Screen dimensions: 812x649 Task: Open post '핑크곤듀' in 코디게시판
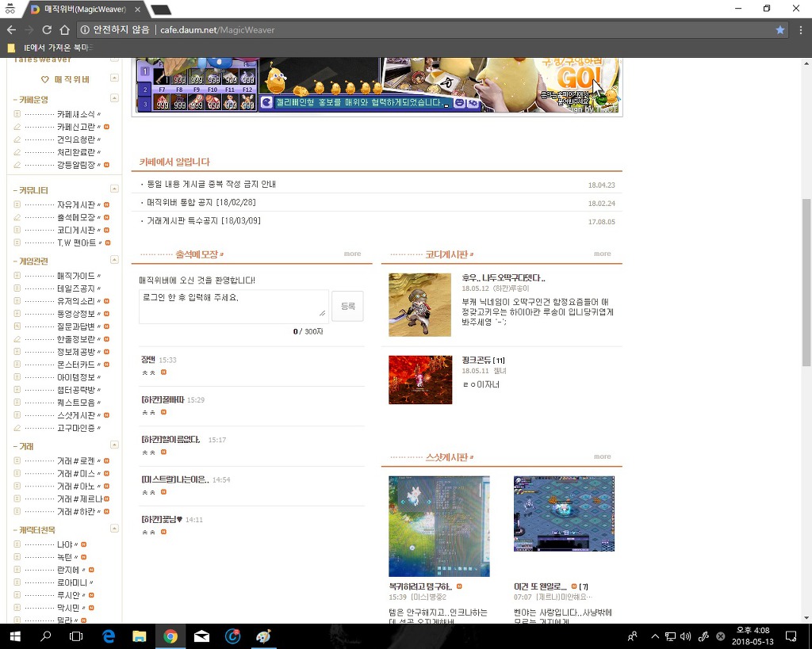(478, 361)
